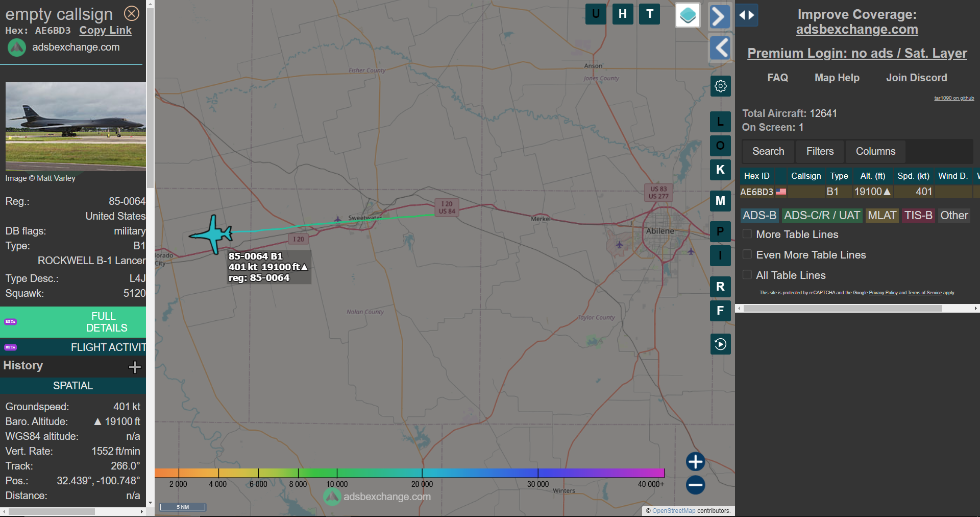This screenshot has width=980, height=517.
Task: Sort table by Callsign column
Action: tap(806, 176)
